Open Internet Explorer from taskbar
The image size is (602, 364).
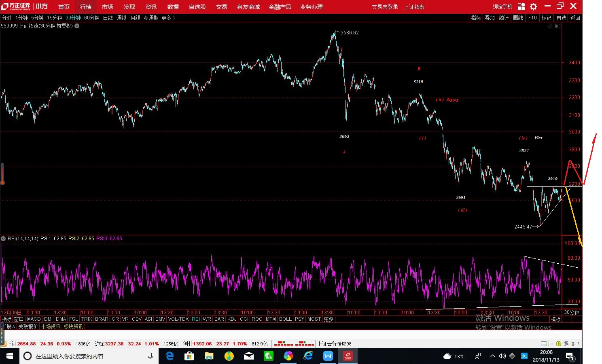coord(308,356)
